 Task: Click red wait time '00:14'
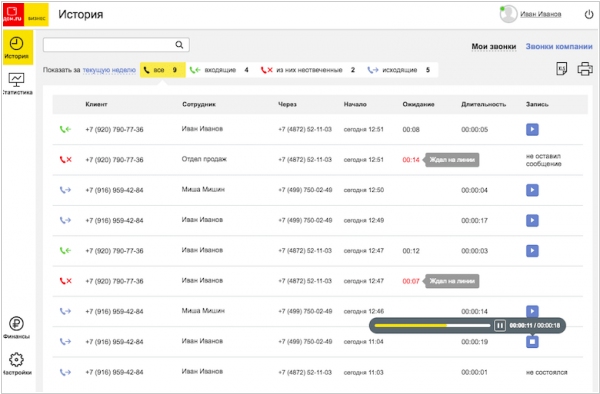(411, 160)
